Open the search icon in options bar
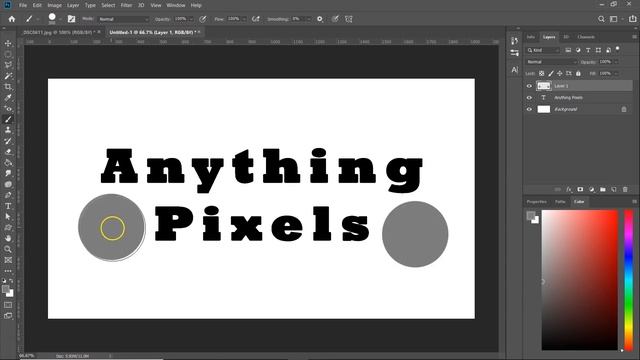 pyautogui.click(x=601, y=19)
